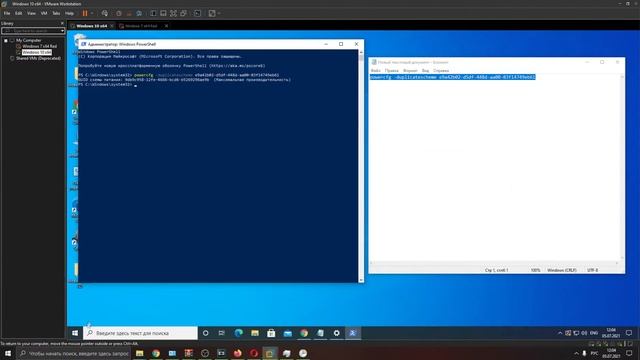Open VMware Edit menu
The height and width of the screenshot is (360, 640).
tap(18, 13)
